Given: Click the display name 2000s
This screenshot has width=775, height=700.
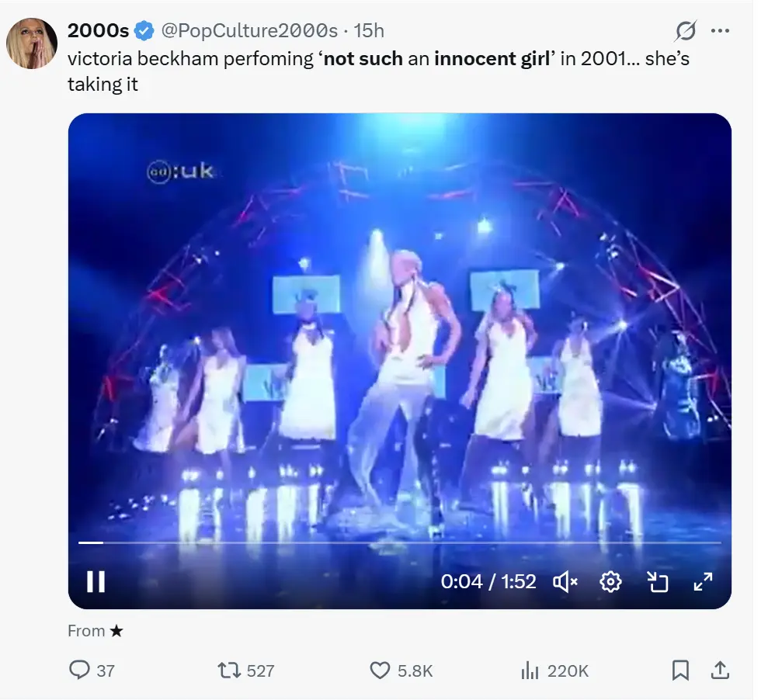Looking at the screenshot, I should [98, 31].
